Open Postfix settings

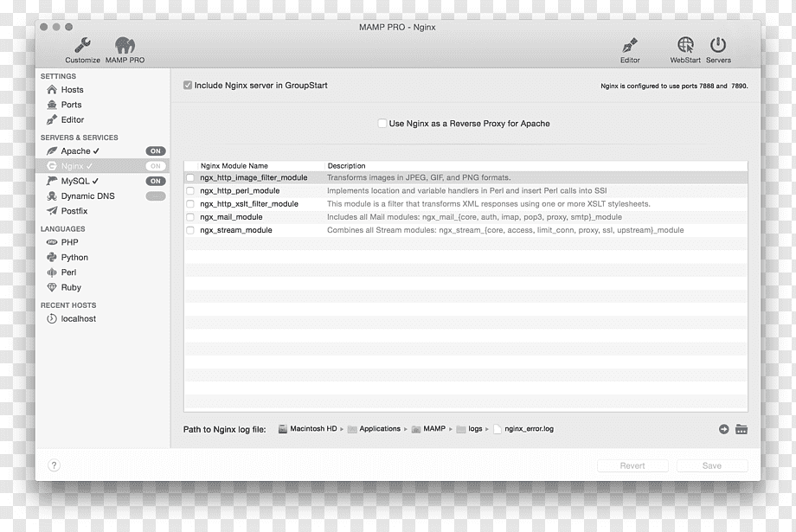point(74,211)
